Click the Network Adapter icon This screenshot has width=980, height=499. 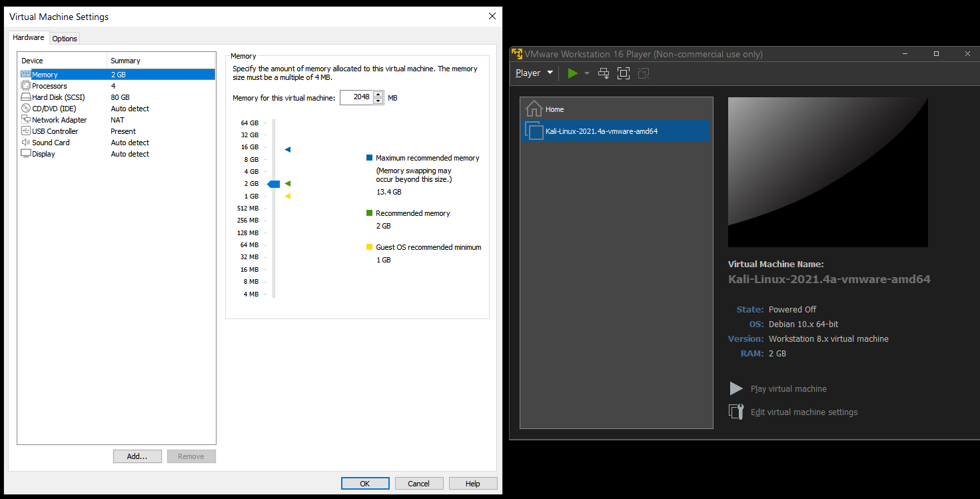coord(26,120)
